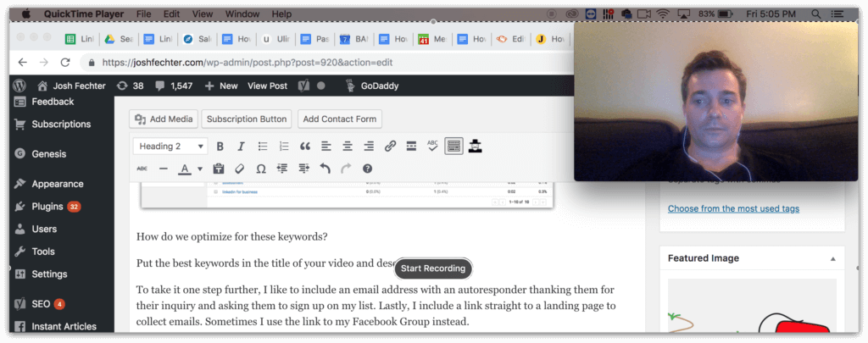Click the redo arrow icon

[346, 169]
